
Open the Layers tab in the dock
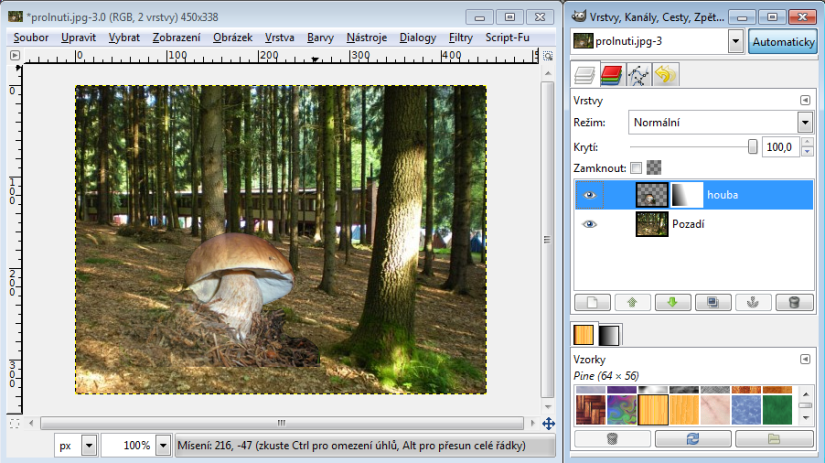pos(584,75)
